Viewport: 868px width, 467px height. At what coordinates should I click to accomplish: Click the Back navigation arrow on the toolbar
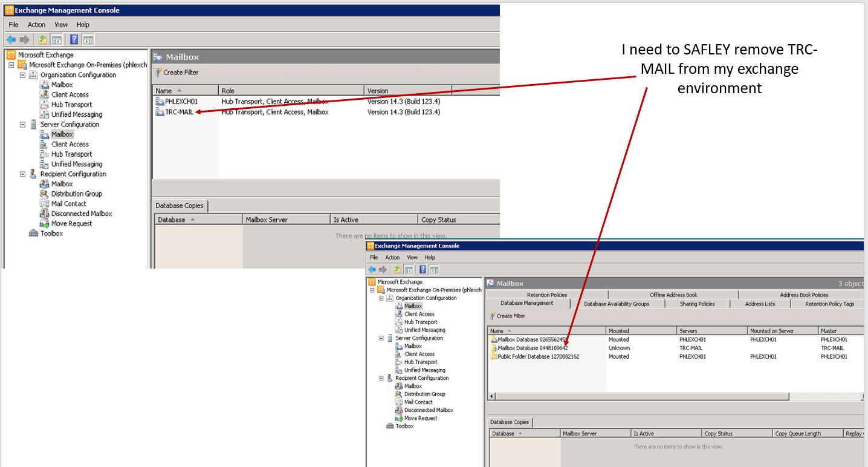[11, 39]
